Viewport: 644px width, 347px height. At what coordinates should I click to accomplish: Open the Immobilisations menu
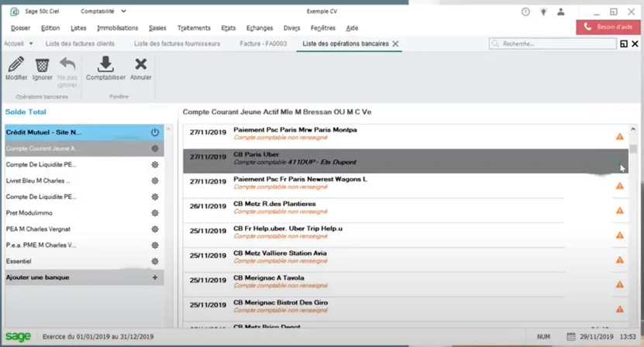(118, 28)
